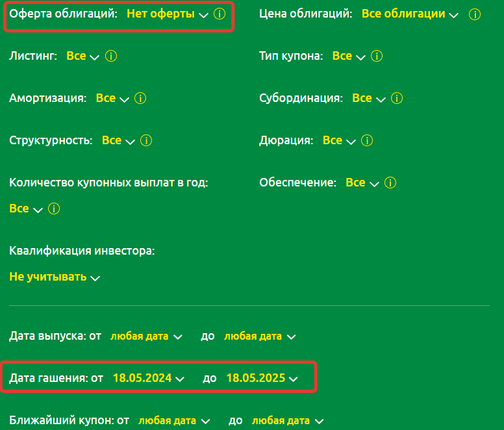This screenshot has height=430, width=504.
Task: Click info icon beside Цена облигаций
Action: click(x=475, y=14)
